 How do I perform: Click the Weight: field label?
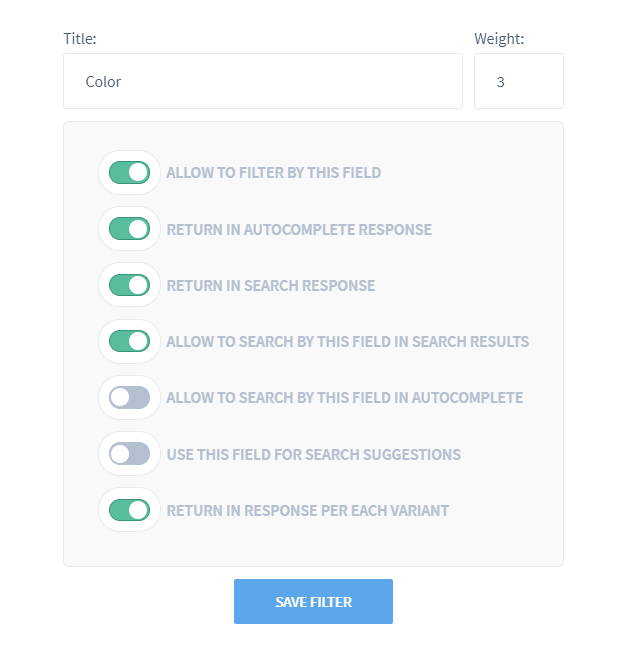(499, 39)
